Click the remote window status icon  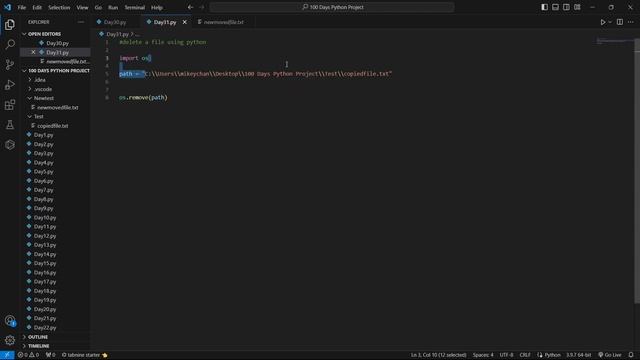click(7, 355)
